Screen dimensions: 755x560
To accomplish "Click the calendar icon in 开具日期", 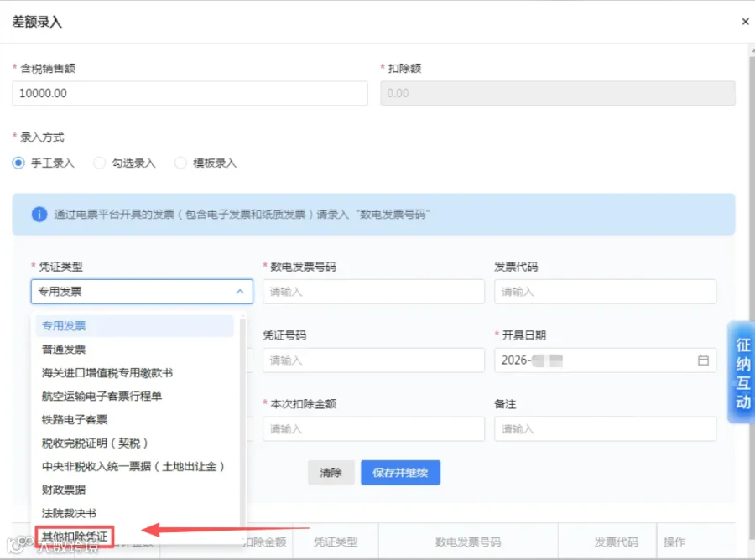I will (703, 360).
